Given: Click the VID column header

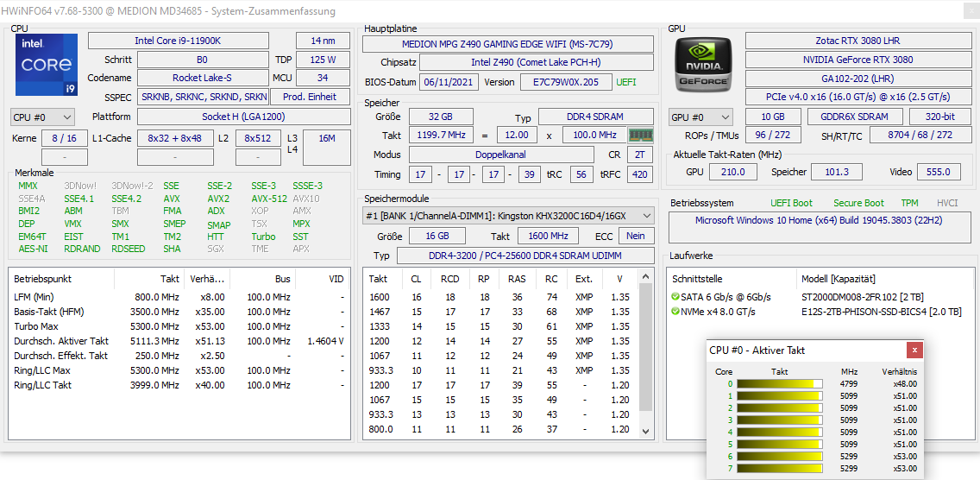Looking at the screenshot, I should 323,279.
